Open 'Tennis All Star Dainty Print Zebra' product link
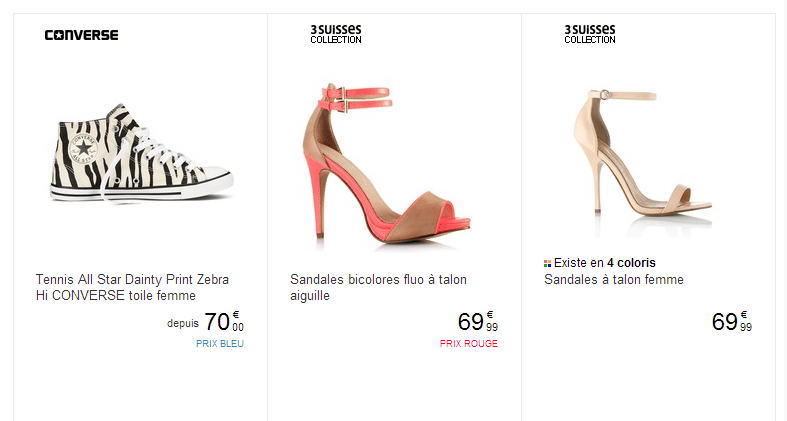Screen dimensions: 787x421 click(138, 280)
